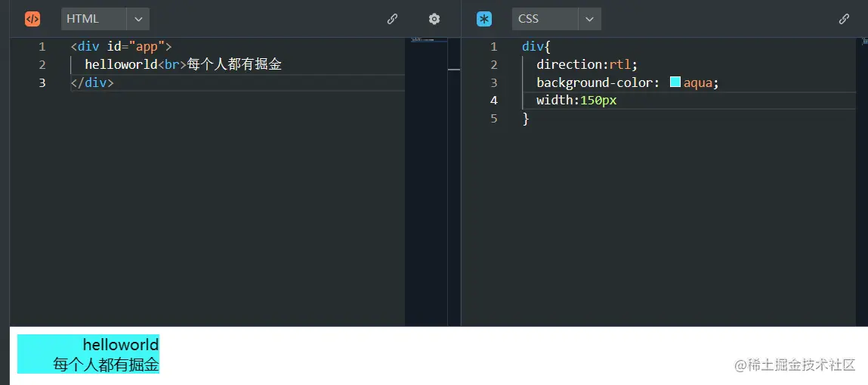This screenshot has width=868, height=385.
Task: Click line number 5 in CSS editor
Action: click(494, 118)
